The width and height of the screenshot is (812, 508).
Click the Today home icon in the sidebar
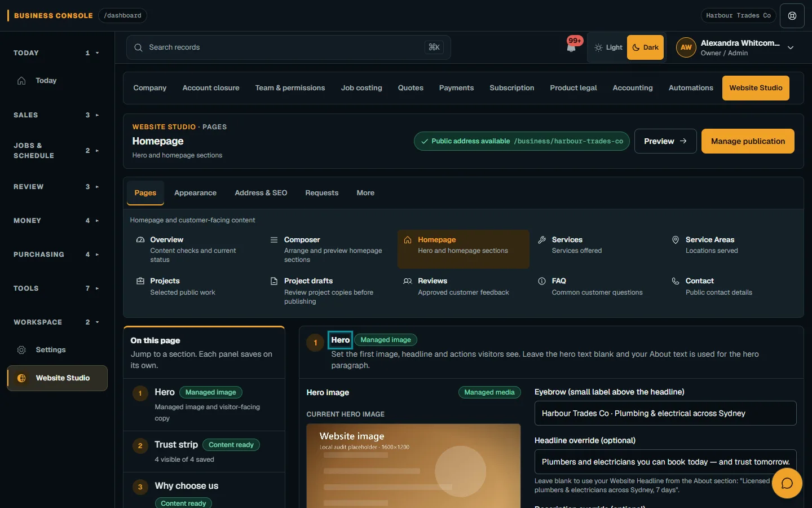click(x=21, y=81)
